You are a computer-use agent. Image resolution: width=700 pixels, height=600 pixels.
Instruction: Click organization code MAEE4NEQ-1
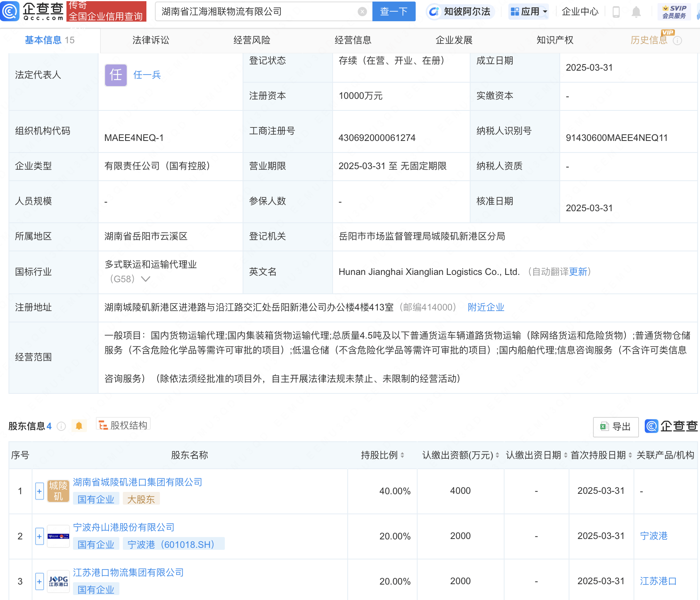(x=134, y=138)
